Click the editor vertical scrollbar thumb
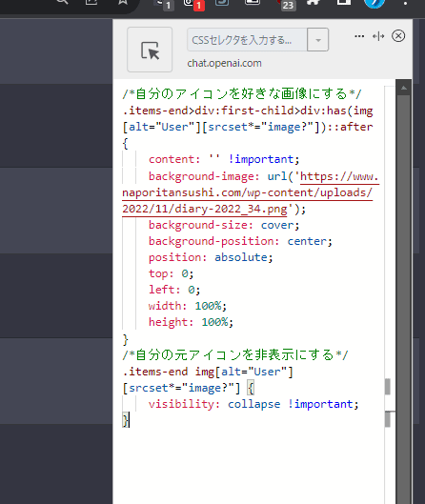Viewport: 425px width, 504px height. pyautogui.click(x=404, y=299)
